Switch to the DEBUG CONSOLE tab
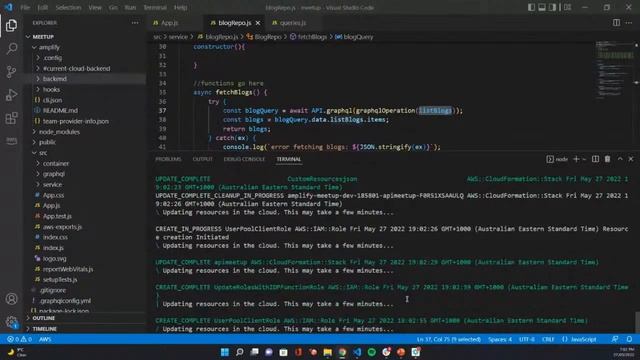This screenshot has width=640, height=360. [x=244, y=159]
